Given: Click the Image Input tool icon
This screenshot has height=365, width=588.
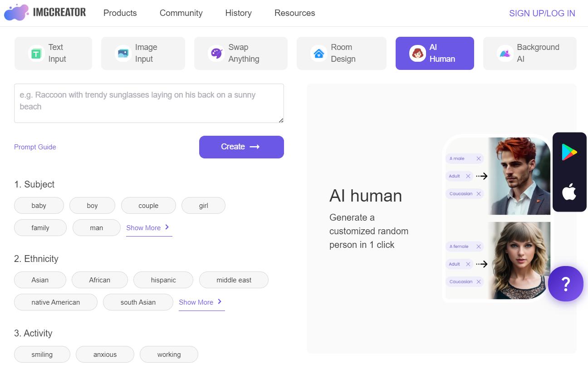Looking at the screenshot, I should coord(122,53).
